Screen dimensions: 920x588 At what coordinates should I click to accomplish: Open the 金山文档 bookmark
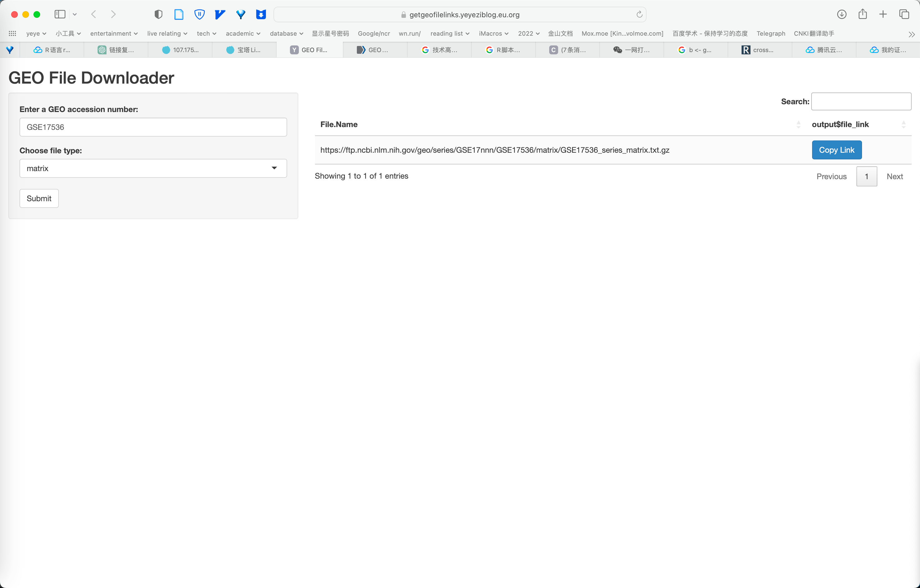[560, 34]
